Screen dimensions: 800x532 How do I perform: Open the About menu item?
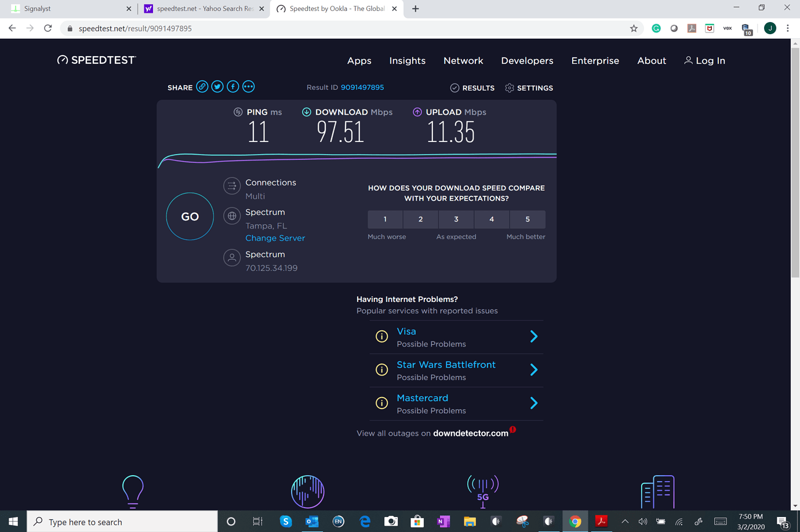click(652, 60)
